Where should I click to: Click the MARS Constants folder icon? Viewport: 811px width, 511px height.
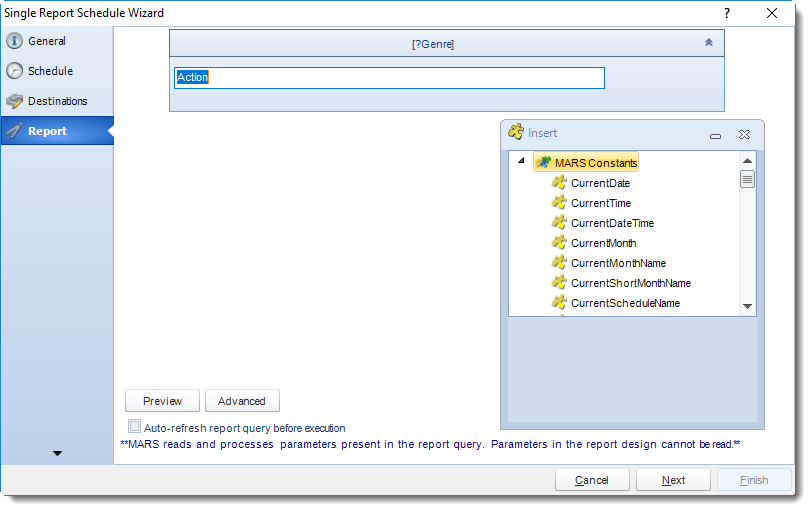pyautogui.click(x=544, y=162)
